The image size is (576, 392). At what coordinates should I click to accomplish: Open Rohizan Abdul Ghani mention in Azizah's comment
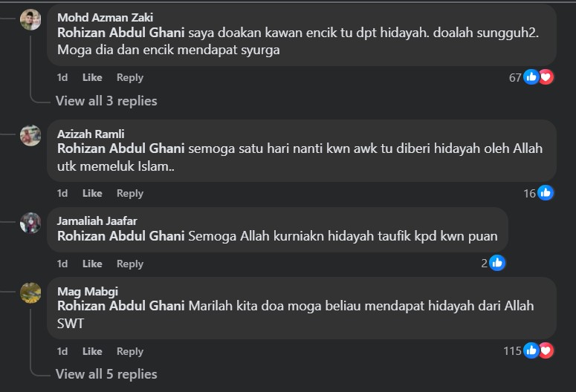click(121, 148)
